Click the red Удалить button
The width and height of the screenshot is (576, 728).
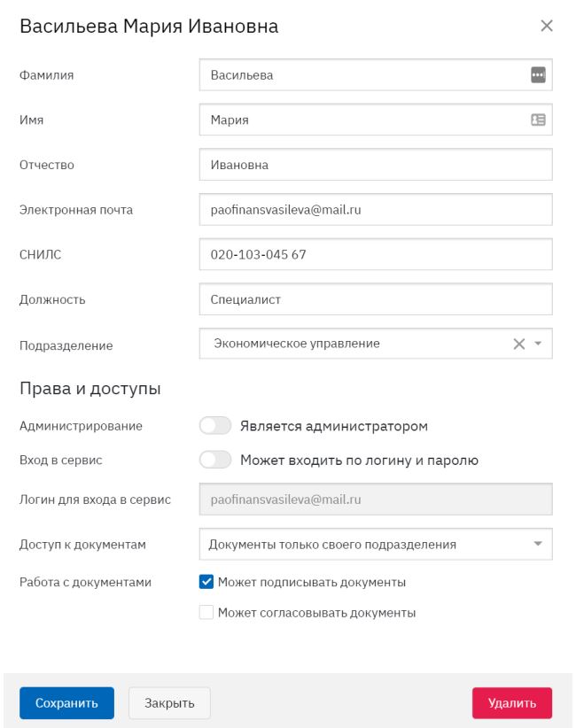coord(512,703)
